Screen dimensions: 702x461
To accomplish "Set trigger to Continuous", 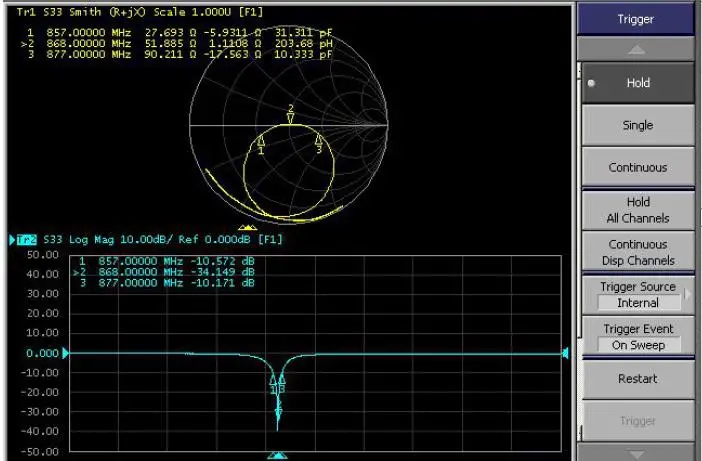I will coord(638,167).
